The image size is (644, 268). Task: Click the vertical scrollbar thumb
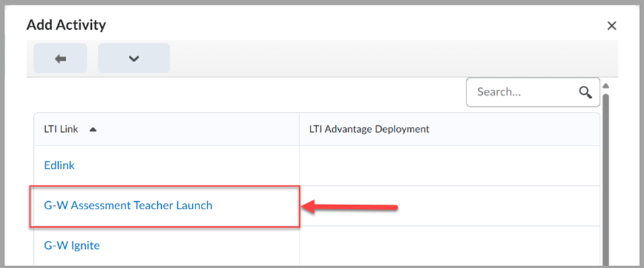tap(605, 179)
